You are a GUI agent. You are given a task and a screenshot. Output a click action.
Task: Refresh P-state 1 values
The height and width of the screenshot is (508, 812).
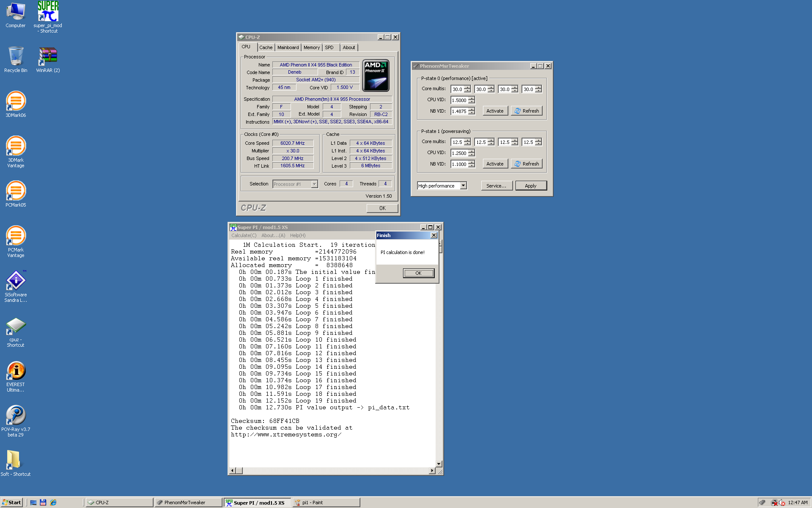(527, 164)
